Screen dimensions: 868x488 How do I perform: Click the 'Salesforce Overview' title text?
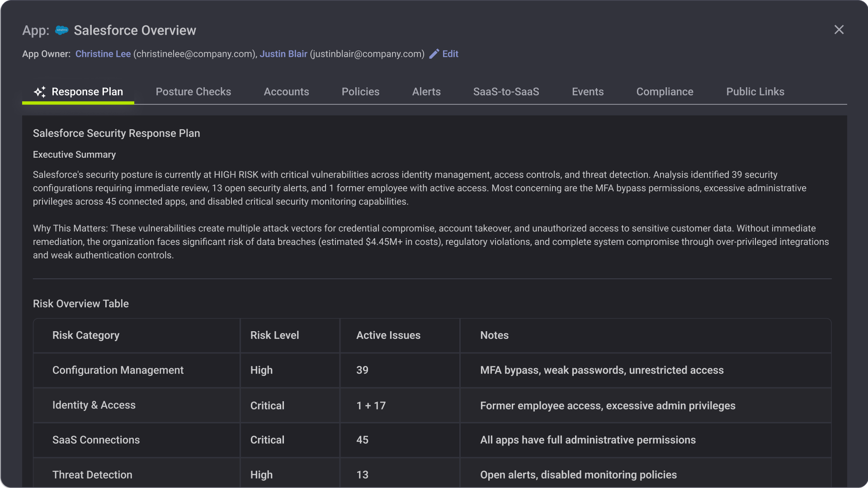[x=135, y=30]
